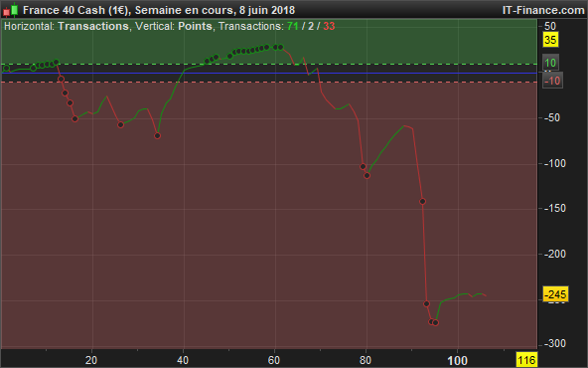
Task: Click the 'Vertical: Points' label
Action: point(174,26)
